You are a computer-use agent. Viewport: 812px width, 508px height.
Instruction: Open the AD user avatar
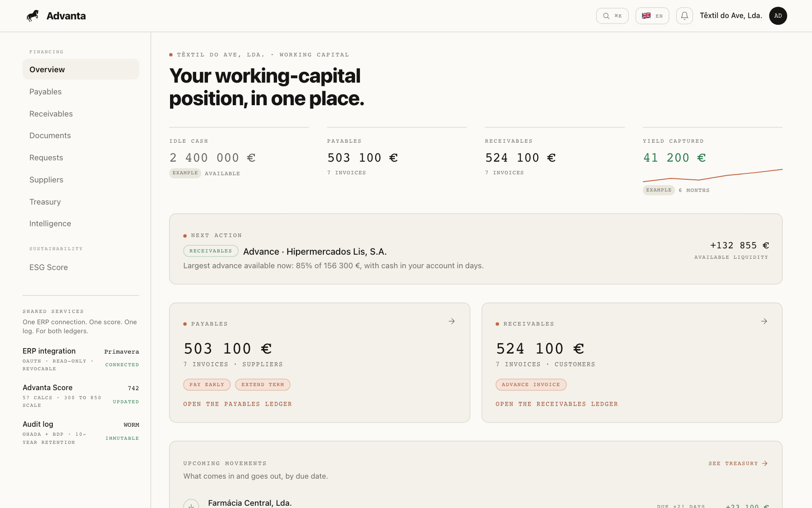coord(778,16)
